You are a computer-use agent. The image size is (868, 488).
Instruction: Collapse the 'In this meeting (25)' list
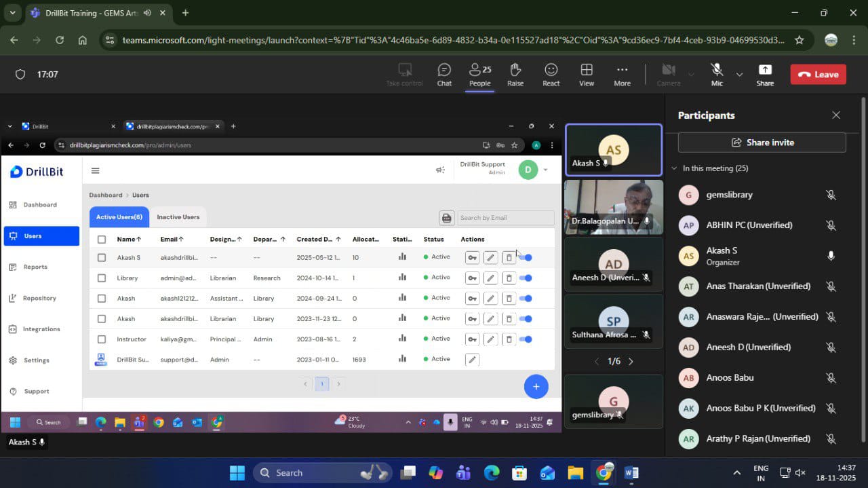[674, 168]
